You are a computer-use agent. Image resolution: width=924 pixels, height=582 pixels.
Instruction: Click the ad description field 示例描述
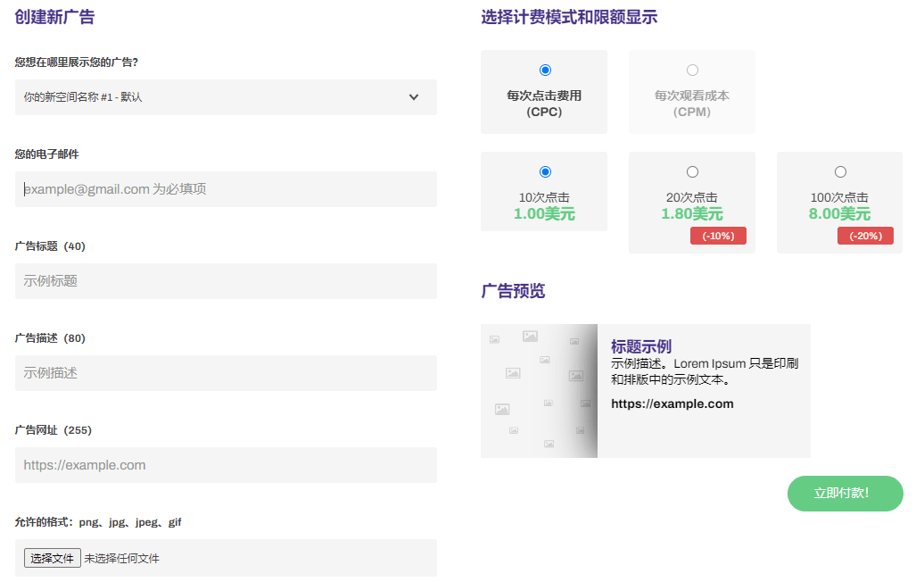pos(226,373)
